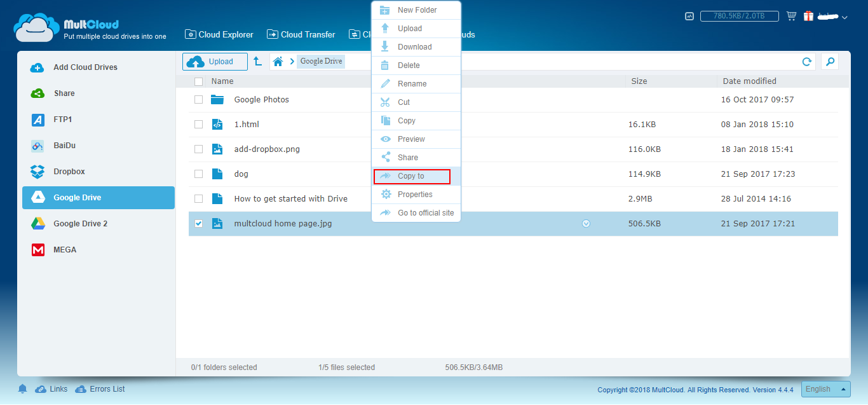Click the home breadcrumb icon
Viewport: 868px width, 405px height.
[x=277, y=62]
